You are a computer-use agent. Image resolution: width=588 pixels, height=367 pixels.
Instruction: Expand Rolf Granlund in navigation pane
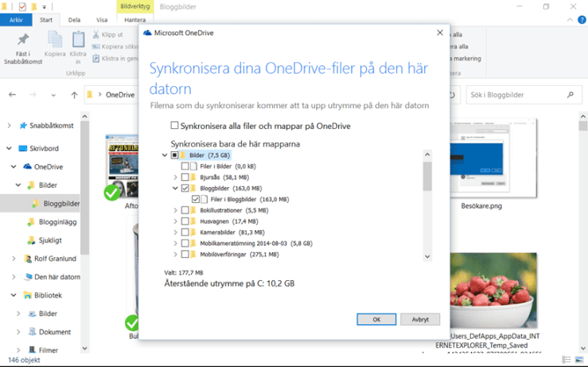(14, 259)
